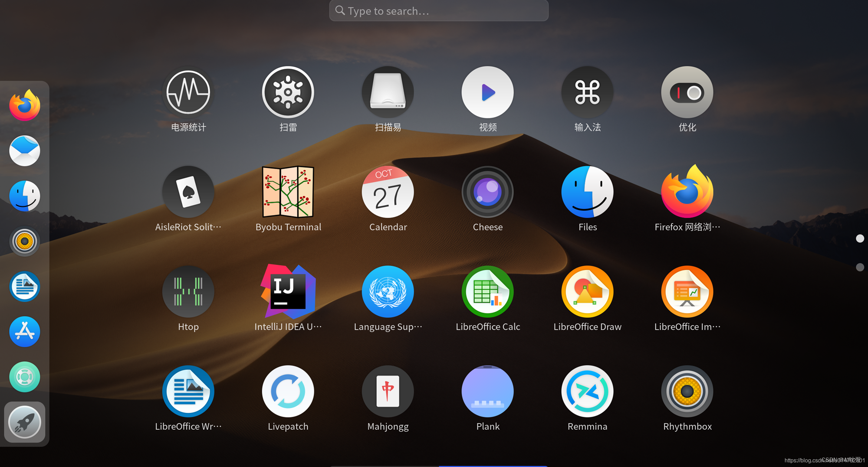Open the software store icon in the dock
The height and width of the screenshot is (467, 868).
[25, 332]
